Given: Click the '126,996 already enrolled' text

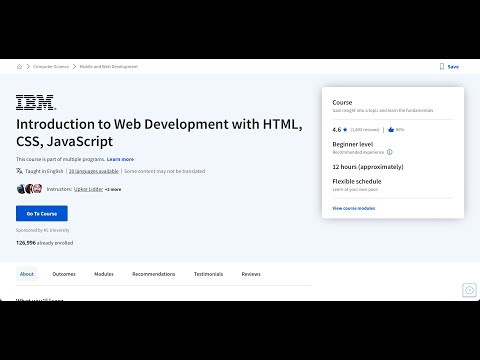Looking at the screenshot, I should pyautogui.click(x=44, y=243).
